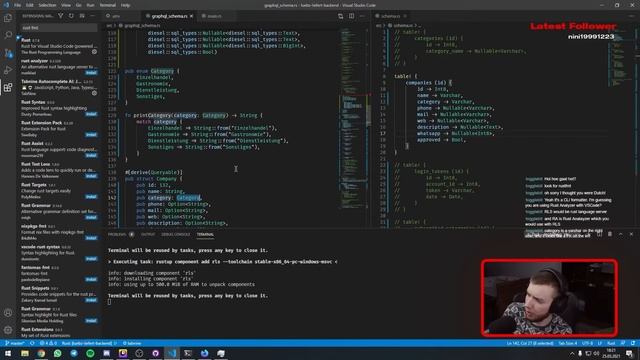The width and height of the screenshot is (640, 360).
Task: Split the left editor
Action: 351,16
